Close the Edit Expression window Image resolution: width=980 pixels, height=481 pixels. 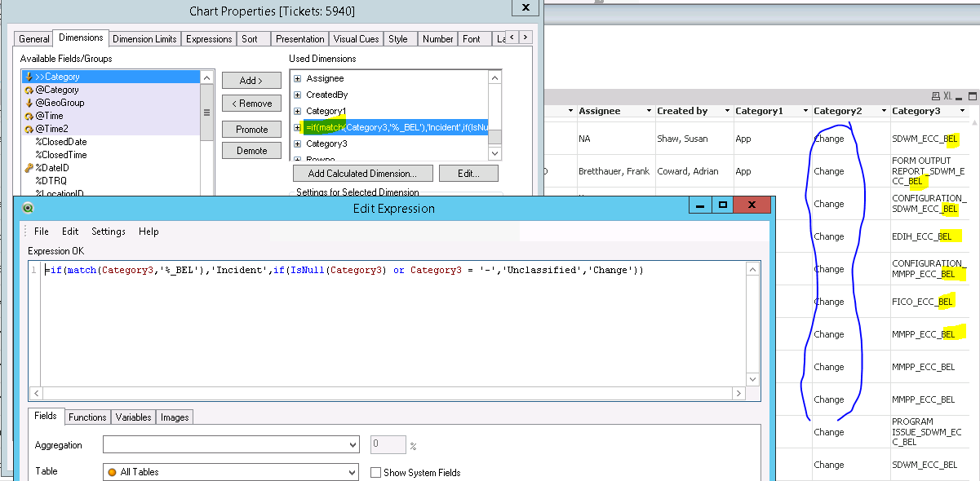(752, 205)
